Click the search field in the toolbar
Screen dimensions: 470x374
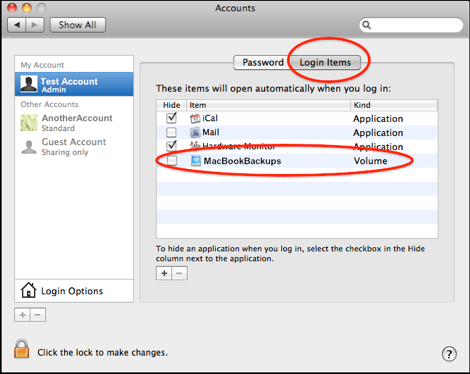(x=411, y=25)
